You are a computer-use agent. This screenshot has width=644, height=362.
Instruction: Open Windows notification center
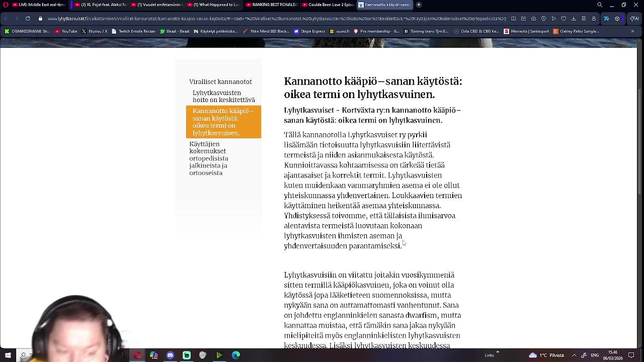(x=631, y=355)
